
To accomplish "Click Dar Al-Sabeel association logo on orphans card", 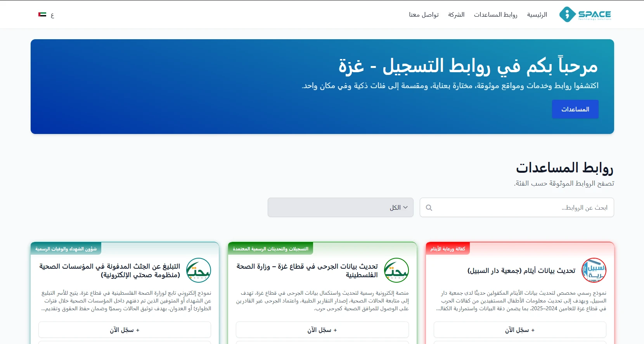I will 594,270.
